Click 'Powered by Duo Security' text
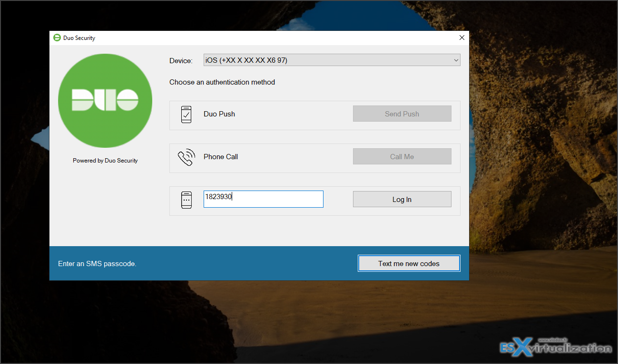The image size is (618, 364). coord(105,161)
